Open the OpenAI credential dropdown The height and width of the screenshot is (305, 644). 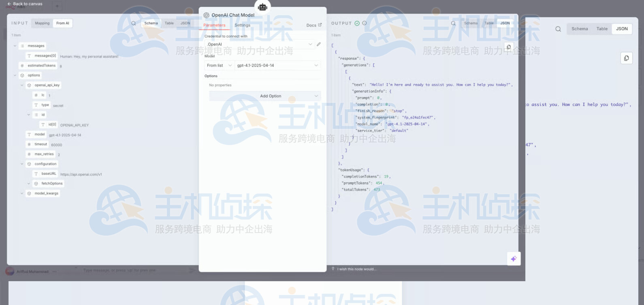tap(259, 44)
